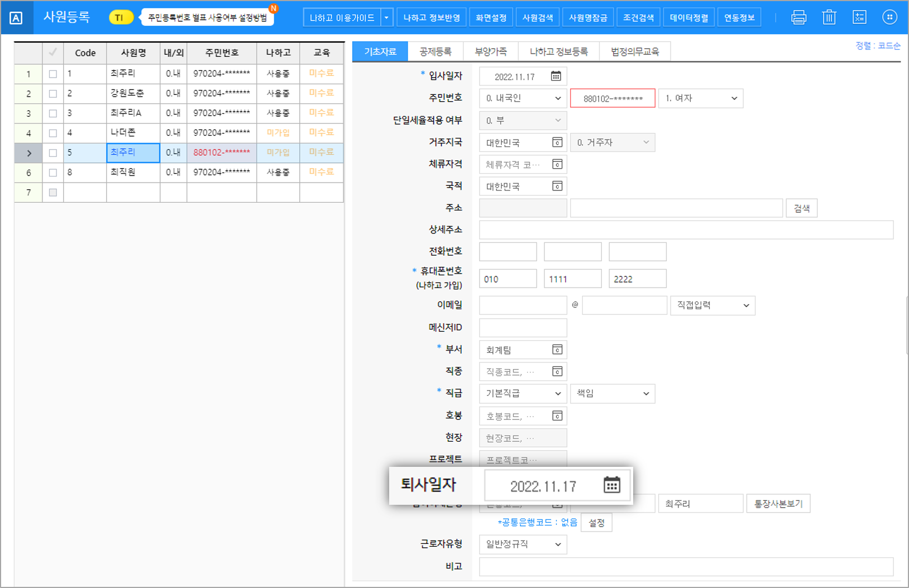Open the 여자 gender dropdown
The image size is (909, 588).
point(701,98)
